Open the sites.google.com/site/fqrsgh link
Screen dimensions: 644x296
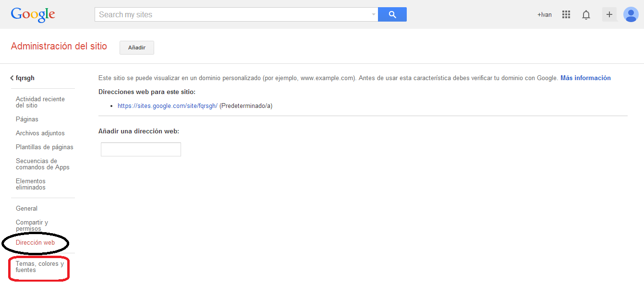[167, 106]
